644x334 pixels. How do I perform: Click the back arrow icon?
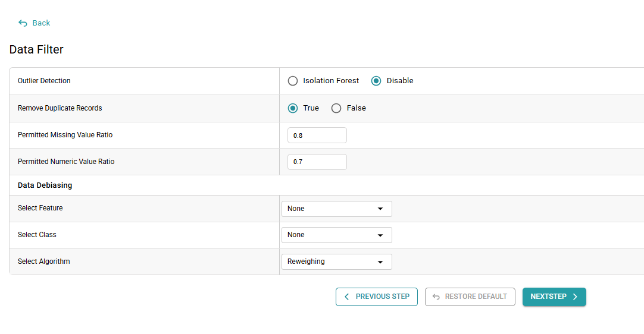[x=23, y=23]
